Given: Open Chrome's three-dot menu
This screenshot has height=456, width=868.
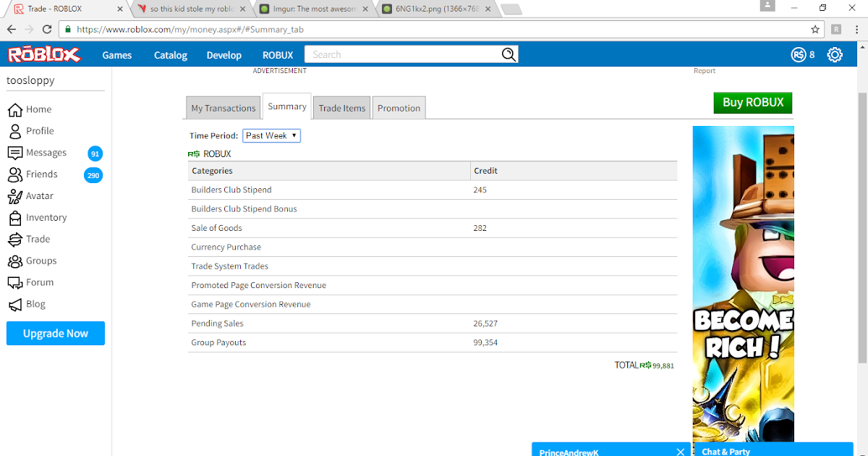Looking at the screenshot, I should [857, 30].
